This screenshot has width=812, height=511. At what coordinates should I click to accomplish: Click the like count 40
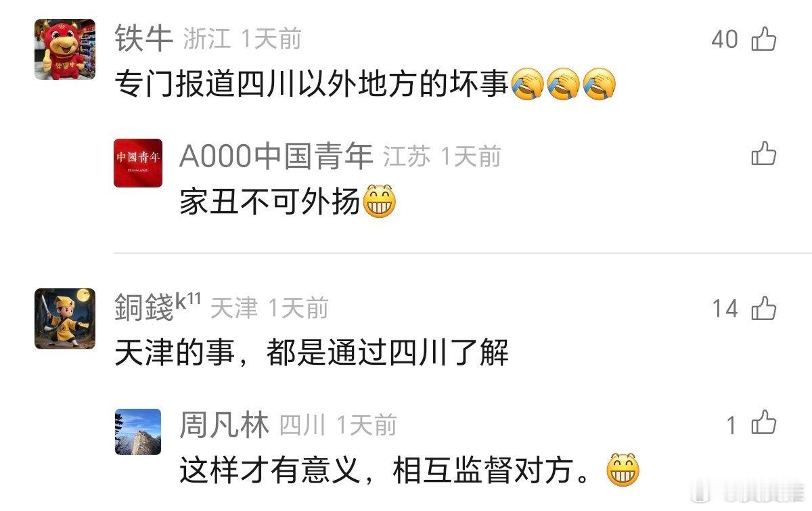point(725,40)
